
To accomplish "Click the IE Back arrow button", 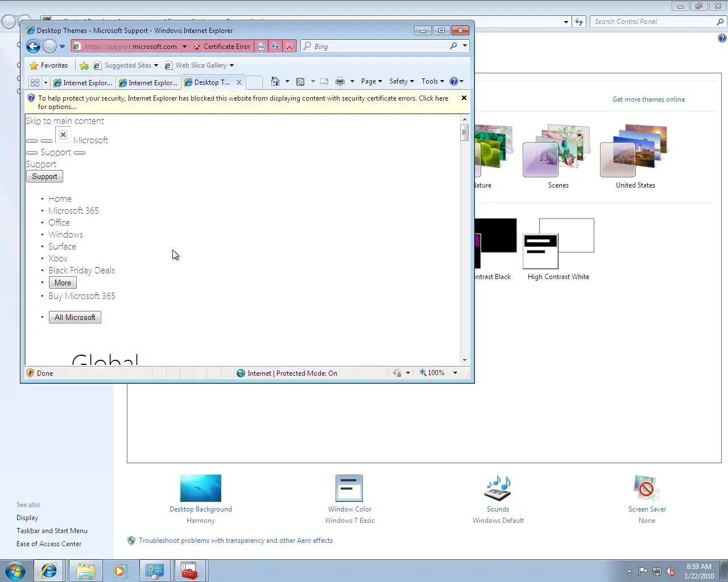I will (x=33, y=47).
